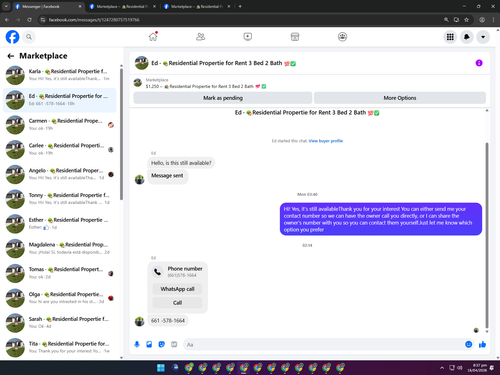Switch to the Messenger browser tab
This screenshot has width=500, height=375.
48,6
